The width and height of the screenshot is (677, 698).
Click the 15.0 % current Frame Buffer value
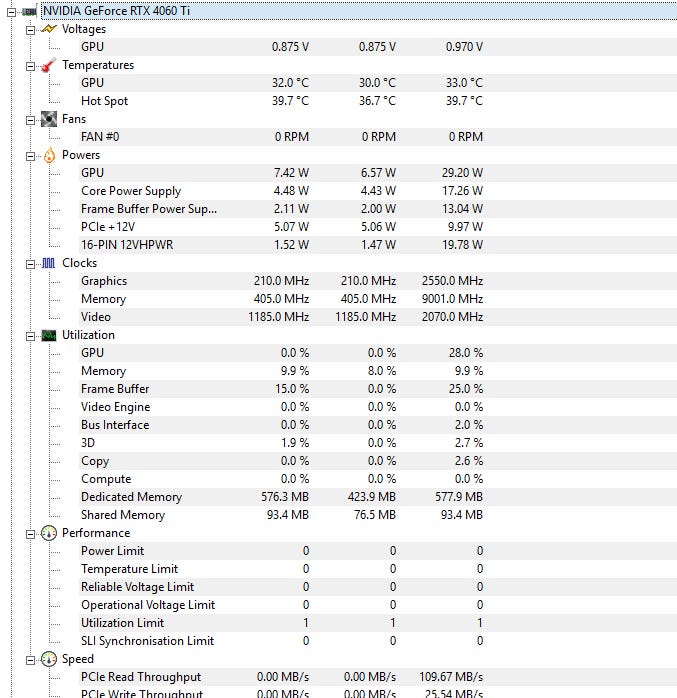pyautogui.click(x=292, y=389)
